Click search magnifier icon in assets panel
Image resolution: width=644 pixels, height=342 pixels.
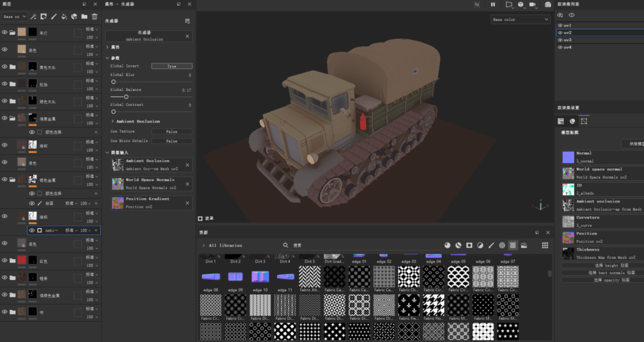point(286,245)
